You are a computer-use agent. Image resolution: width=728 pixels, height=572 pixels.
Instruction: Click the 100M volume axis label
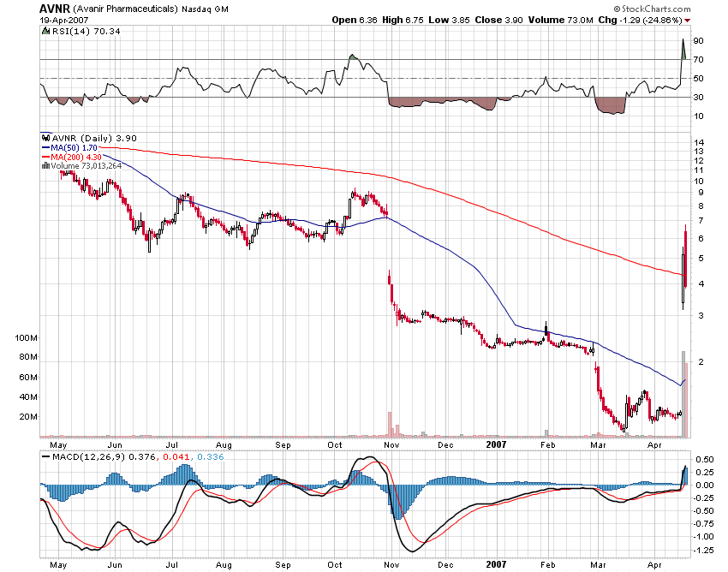(26, 338)
